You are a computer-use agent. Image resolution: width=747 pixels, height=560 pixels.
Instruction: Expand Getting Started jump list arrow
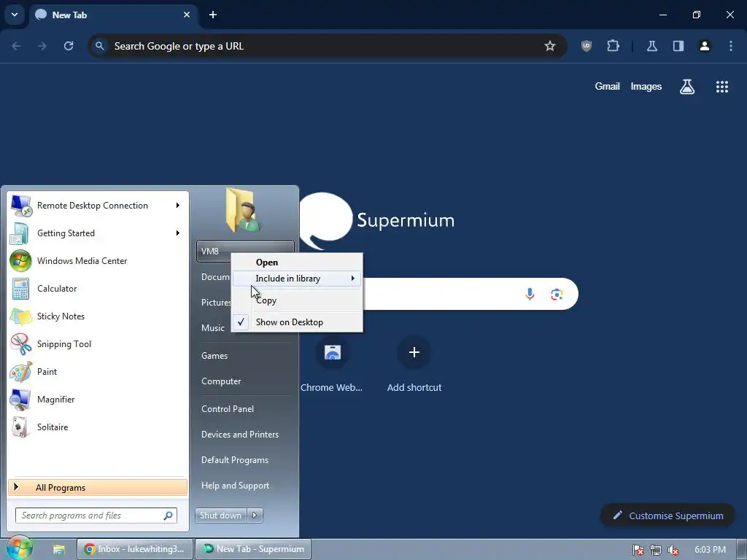178,233
